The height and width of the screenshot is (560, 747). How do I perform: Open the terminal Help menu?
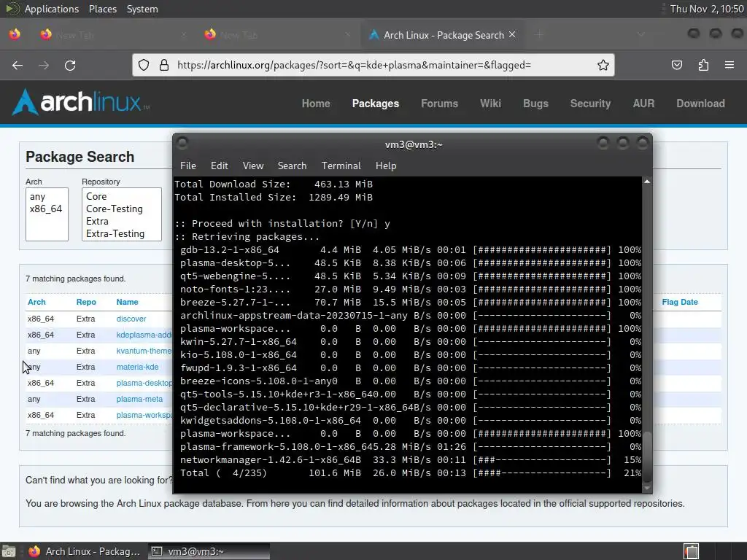pyautogui.click(x=386, y=166)
